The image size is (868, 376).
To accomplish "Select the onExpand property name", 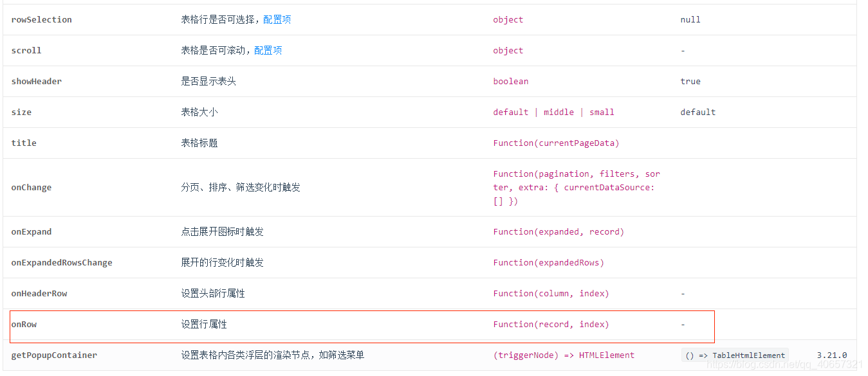I will (31, 231).
